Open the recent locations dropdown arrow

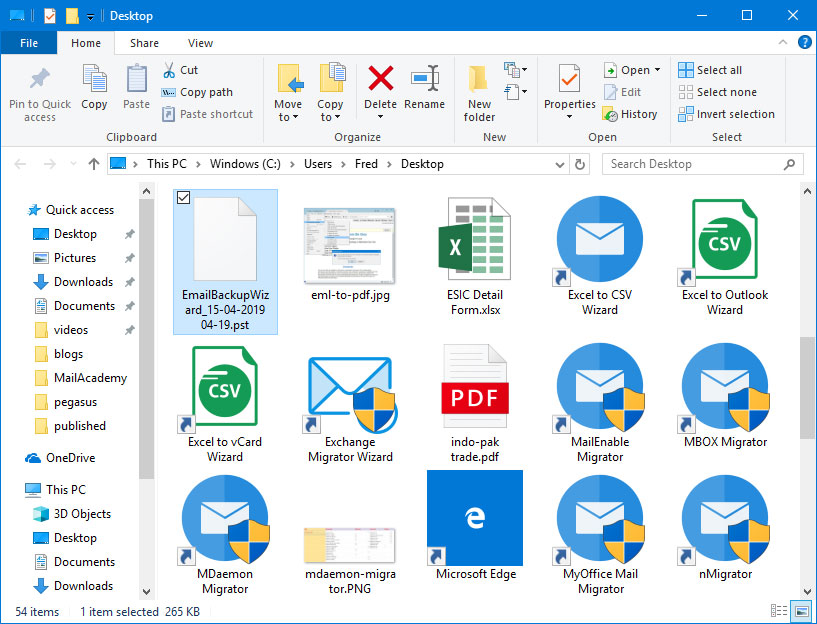coord(73,164)
